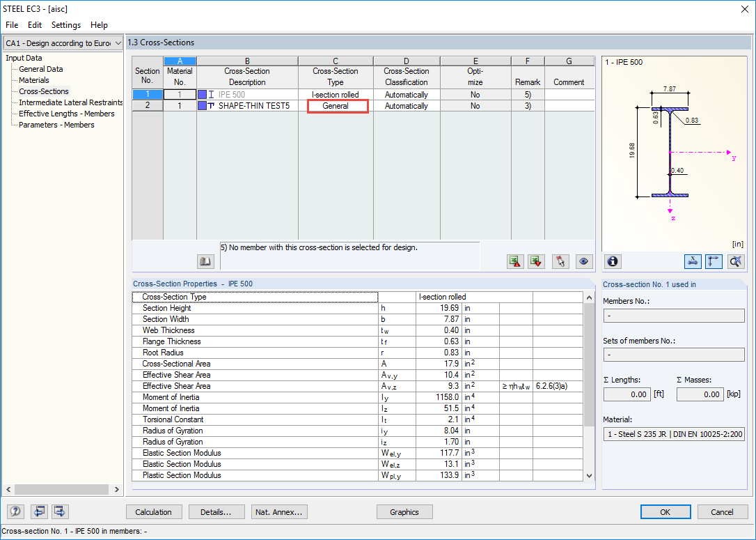This screenshot has height=540, width=756.
Task: Click the T-shape icon of SHAPE-THIN TEST5
Action: tap(211, 106)
